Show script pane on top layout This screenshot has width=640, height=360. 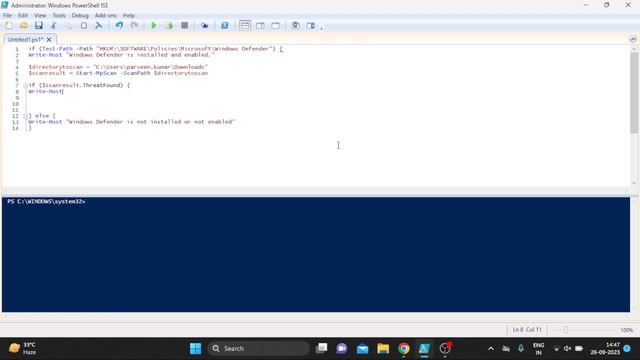coord(245,26)
